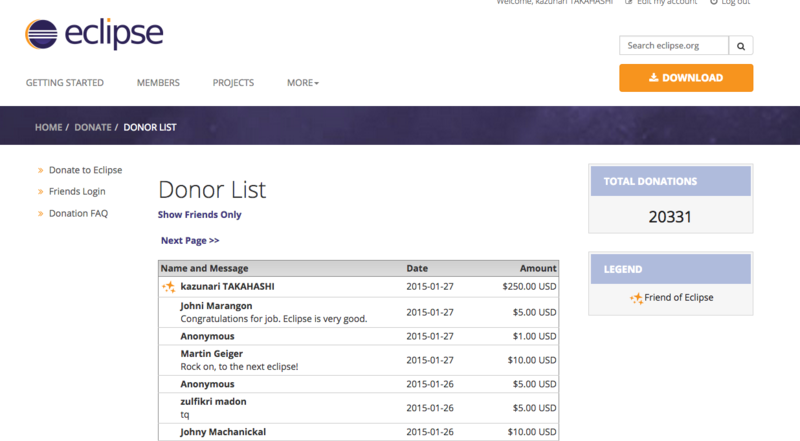800x441 pixels.
Task: Click the Name and Message column header
Action: pos(205,268)
